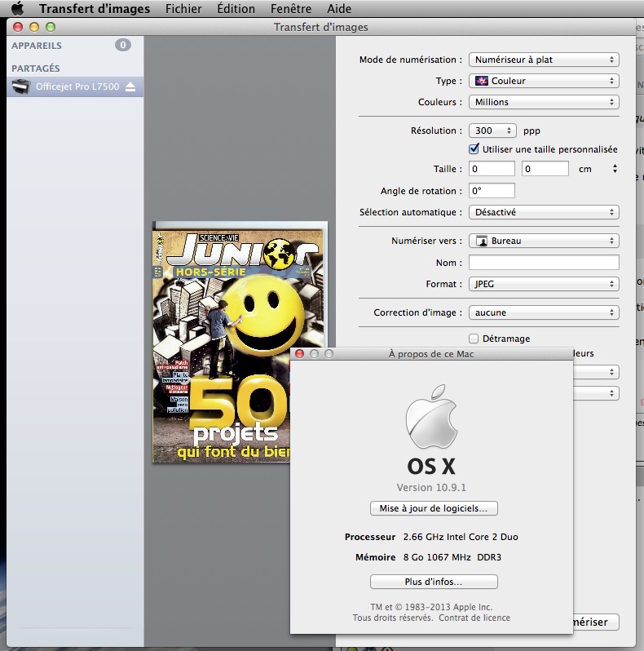644x651 pixels.
Task: Click the Nom text field
Action: (x=544, y=263)
